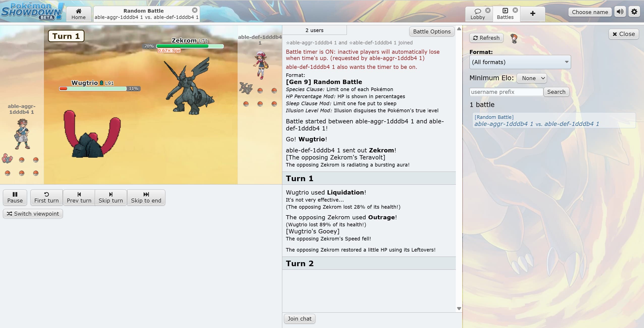Open the 2 users list
The width and height of the screenshot is (644, 328).
314,30
